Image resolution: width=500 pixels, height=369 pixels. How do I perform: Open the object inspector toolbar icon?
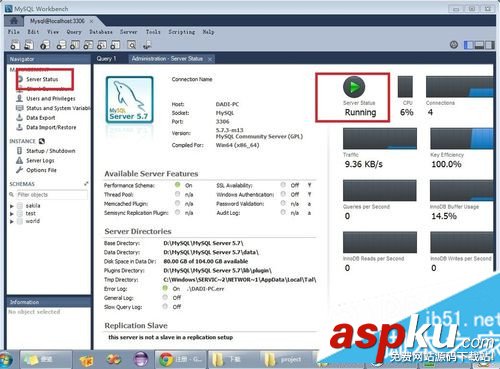point(45,45)
